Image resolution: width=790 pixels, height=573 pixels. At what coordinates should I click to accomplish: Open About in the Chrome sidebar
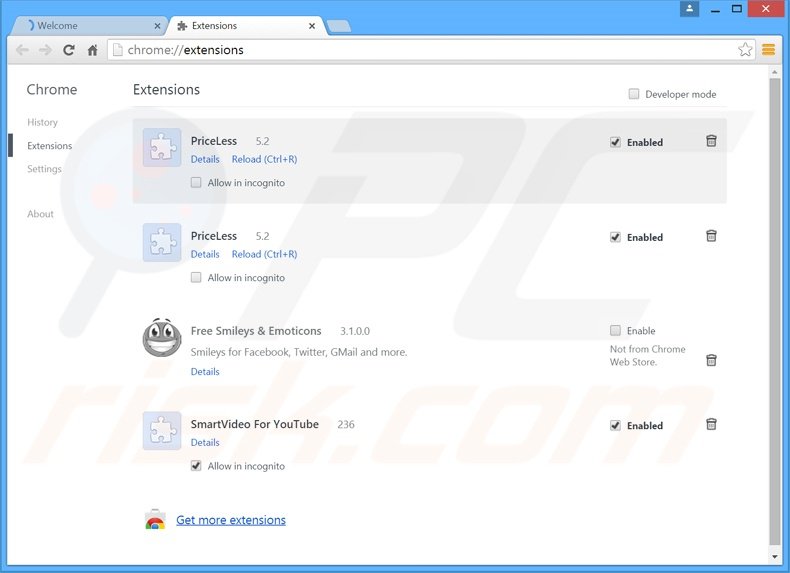40,214
